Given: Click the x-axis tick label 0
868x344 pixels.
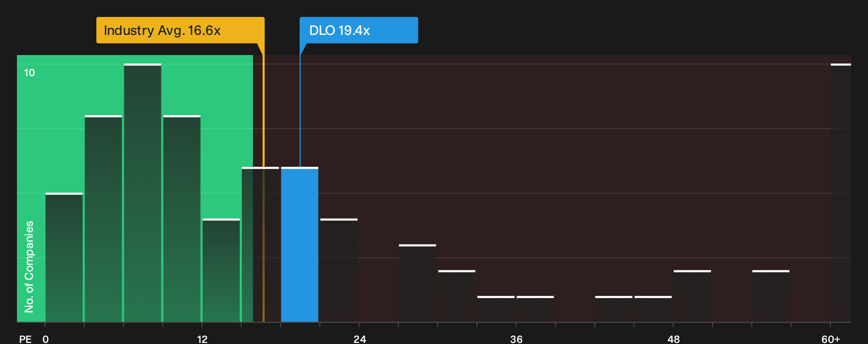Looking at the screenshot, I should pyautogui.click(x=46, y=339).
